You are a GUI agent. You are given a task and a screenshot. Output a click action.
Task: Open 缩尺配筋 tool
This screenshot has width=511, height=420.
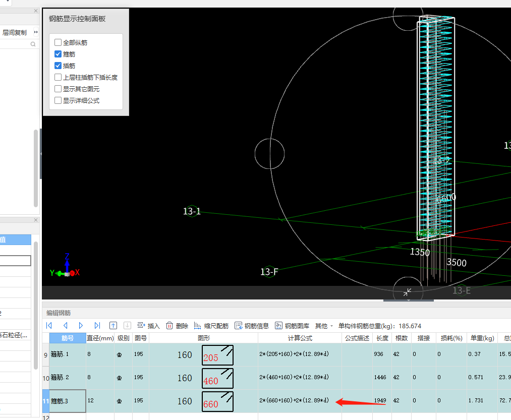pos(211,326)
